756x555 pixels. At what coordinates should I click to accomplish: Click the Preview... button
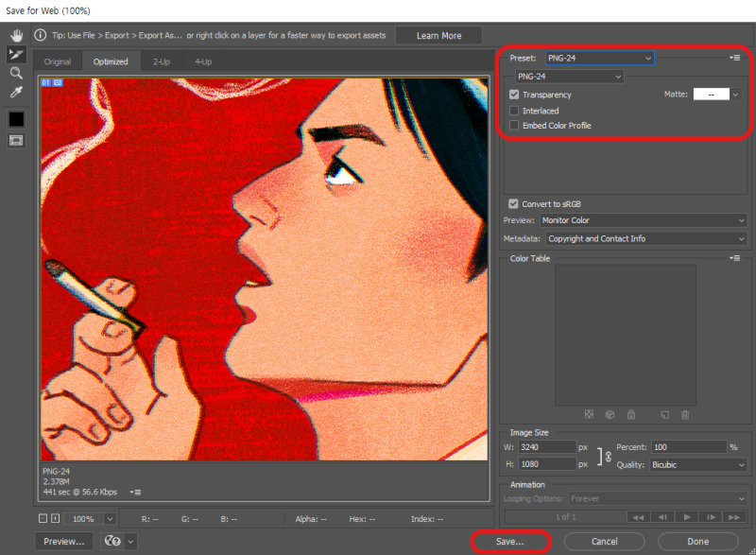[x=64, y=542]
